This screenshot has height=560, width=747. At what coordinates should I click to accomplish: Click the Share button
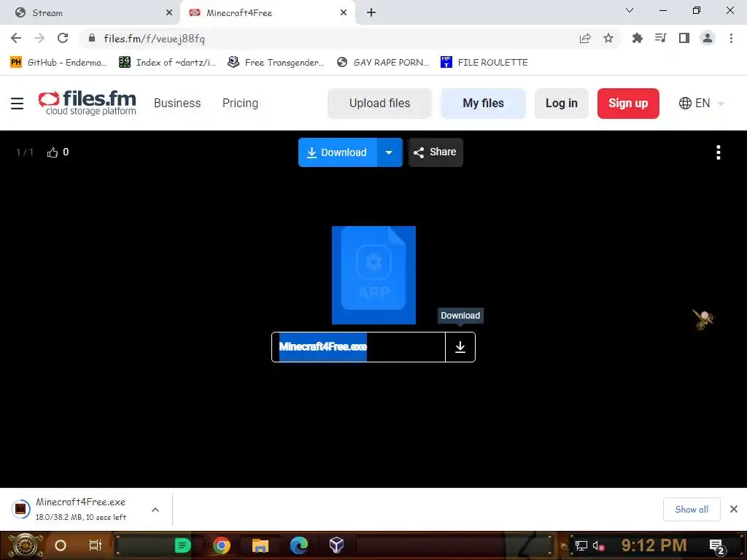click(436, 152)
